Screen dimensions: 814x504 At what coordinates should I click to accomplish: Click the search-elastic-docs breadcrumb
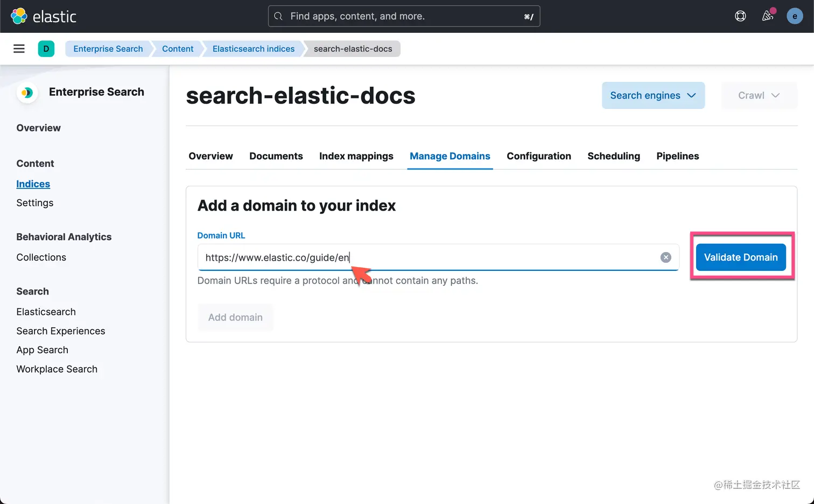tap(353, 48)
